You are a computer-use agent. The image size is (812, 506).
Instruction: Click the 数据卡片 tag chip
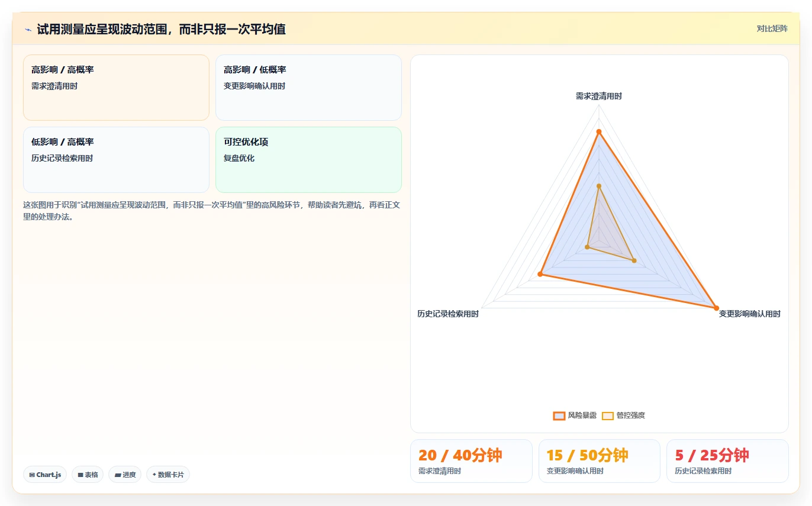pyautogui.click(x=168, y=475)
